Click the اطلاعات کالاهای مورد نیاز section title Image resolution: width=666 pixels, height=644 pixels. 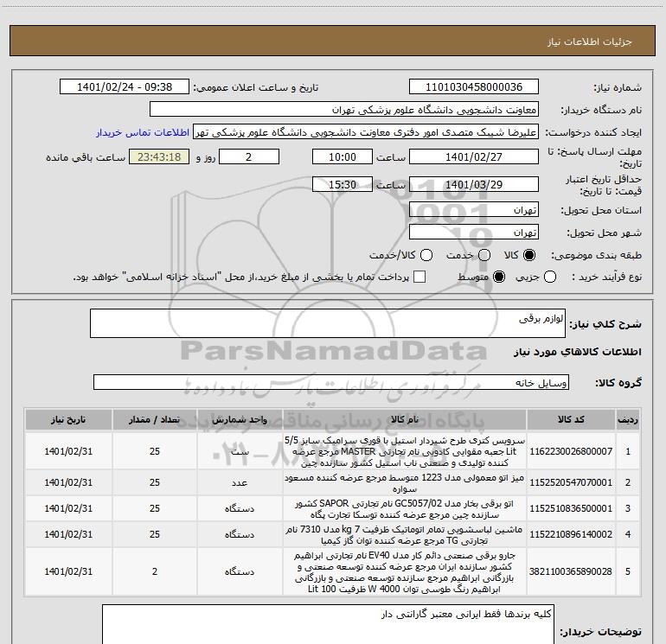point(578,352)
